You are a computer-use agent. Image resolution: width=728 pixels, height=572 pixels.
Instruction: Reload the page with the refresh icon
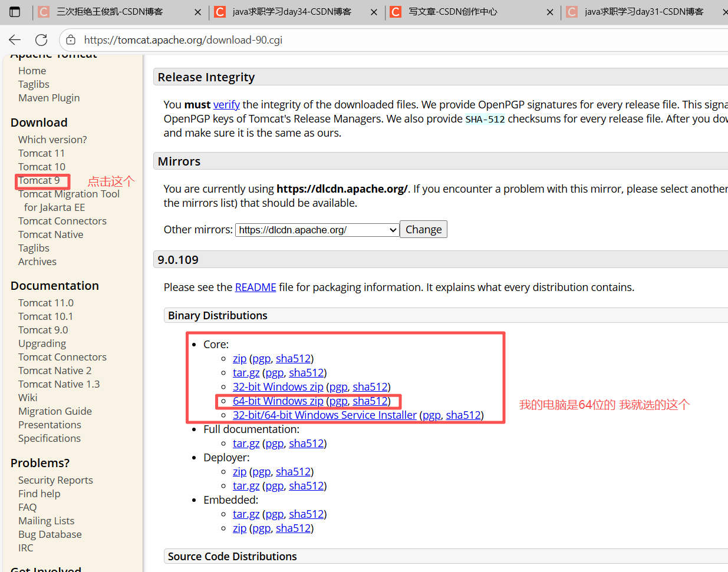41,40
